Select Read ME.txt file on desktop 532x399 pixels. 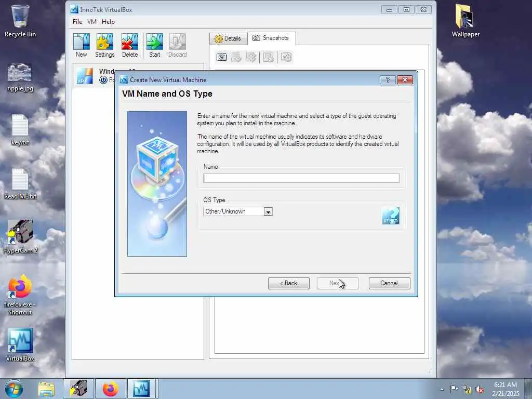pyautogui.click(x=20, y=184)
